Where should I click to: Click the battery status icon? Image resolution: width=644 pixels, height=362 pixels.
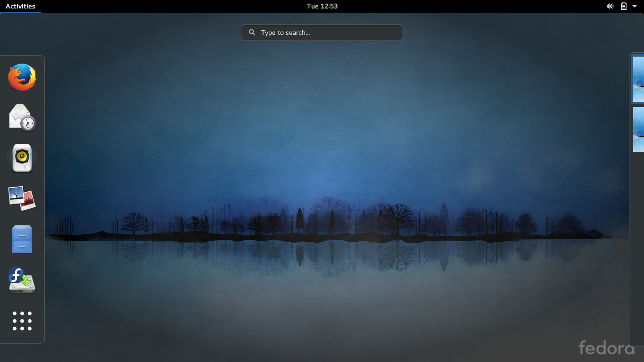pyautogui.click(x=623, y=6)
